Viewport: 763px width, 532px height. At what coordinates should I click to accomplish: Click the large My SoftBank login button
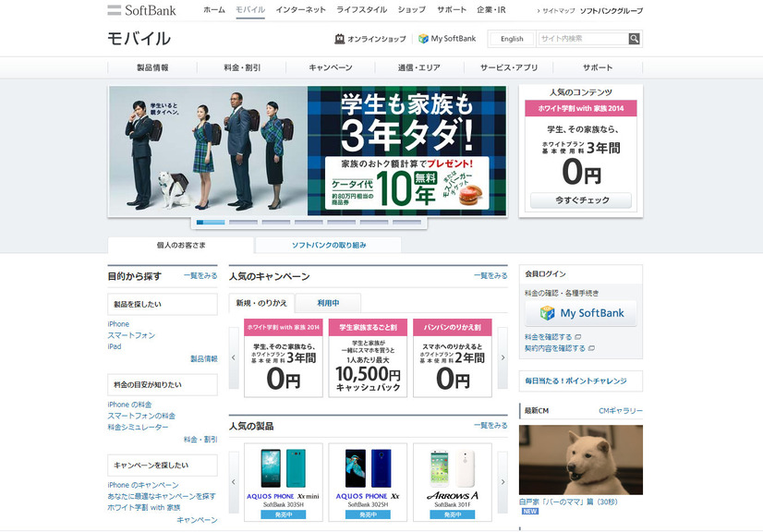tap(580, 313)
